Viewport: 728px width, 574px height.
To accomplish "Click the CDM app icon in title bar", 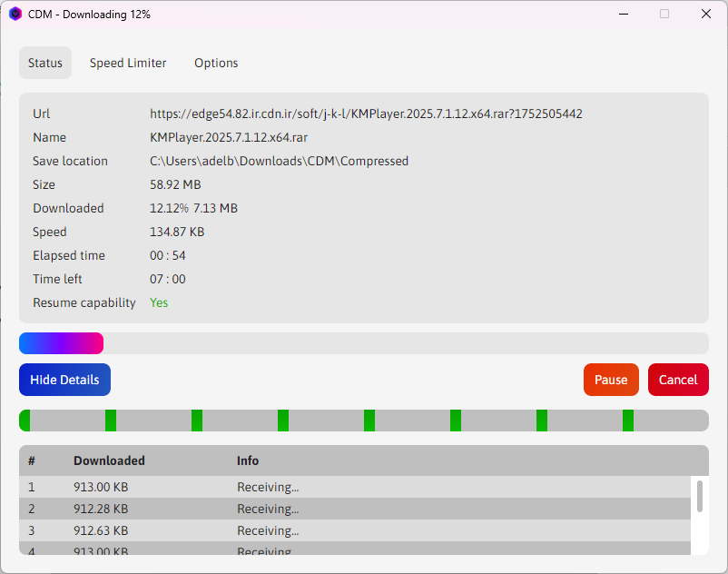I will (15, 14).
